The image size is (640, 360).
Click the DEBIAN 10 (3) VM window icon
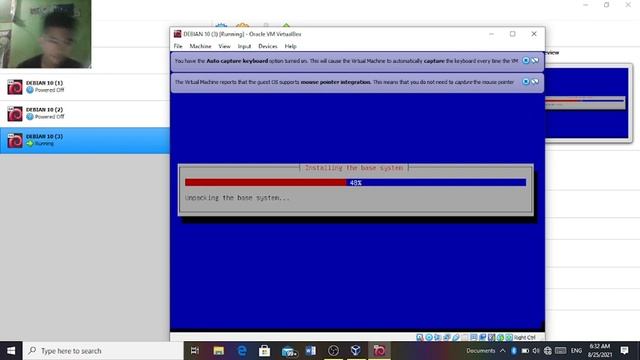pyautogui.click(x=177, y=34)
